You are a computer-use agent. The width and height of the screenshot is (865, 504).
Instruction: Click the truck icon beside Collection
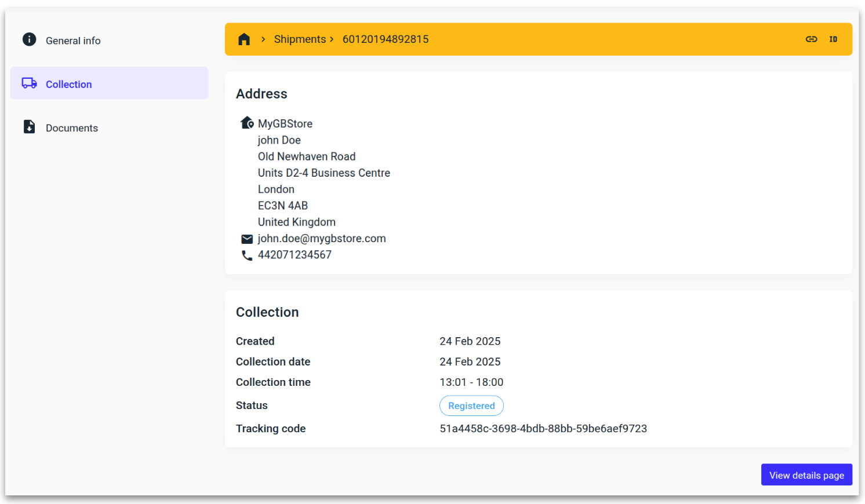[29, 83]
